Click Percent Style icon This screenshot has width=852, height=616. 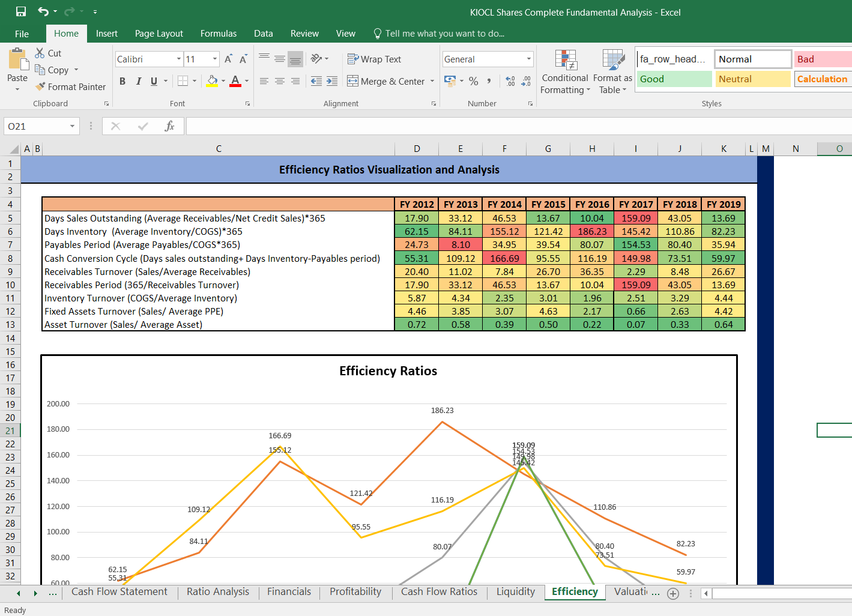(474, 81)
